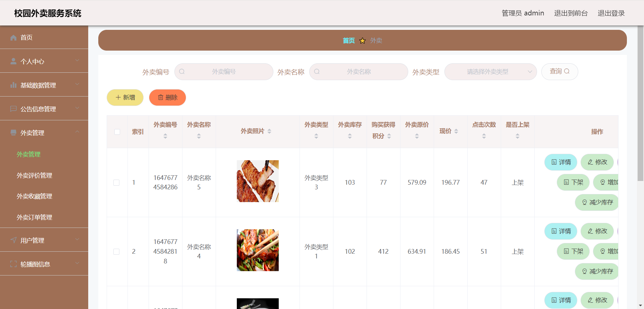Click the plus icon on the 新增 button
Viewport: 644px width, 309px height.
(118, 97)
